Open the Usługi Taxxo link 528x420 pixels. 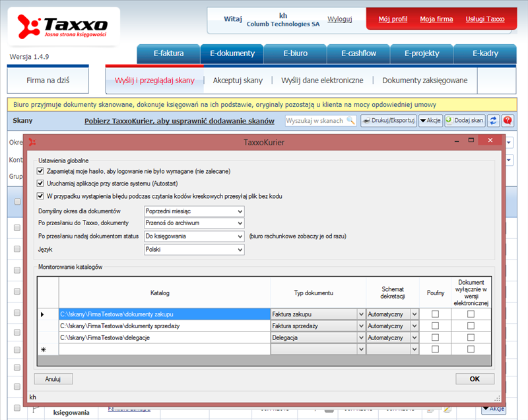click(x=485, y=19)
